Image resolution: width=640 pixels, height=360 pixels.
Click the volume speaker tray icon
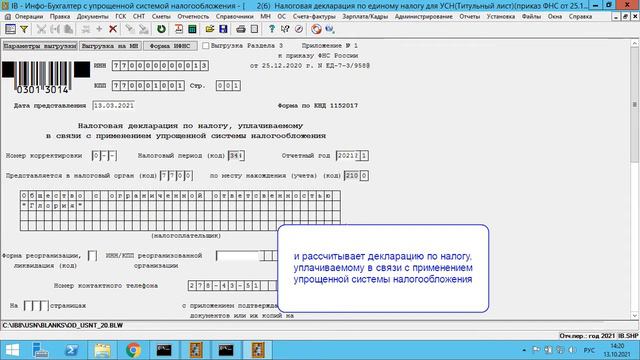click(572, 350)
